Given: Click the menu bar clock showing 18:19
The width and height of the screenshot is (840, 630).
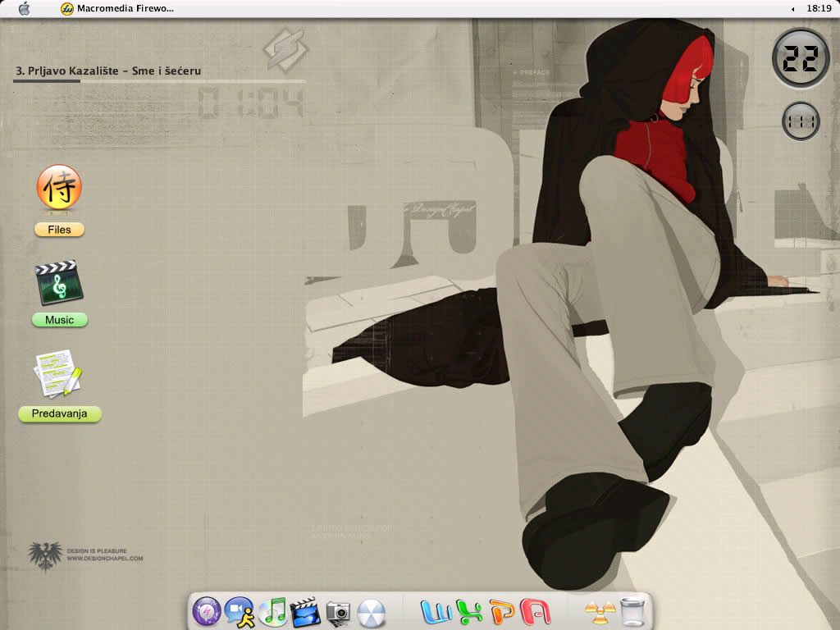Looking at the screenshot, I should click(819, 8).
